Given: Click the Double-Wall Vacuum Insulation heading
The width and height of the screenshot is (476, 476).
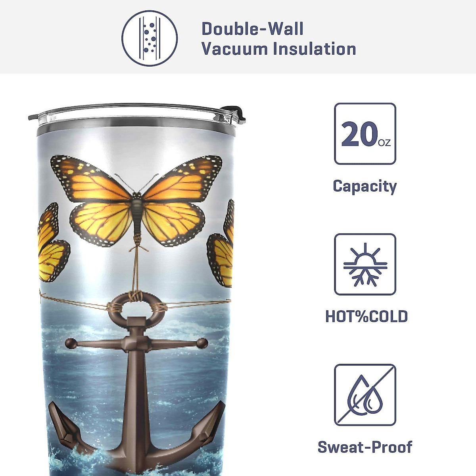Looking at the screenshot, I should point(278,39).
